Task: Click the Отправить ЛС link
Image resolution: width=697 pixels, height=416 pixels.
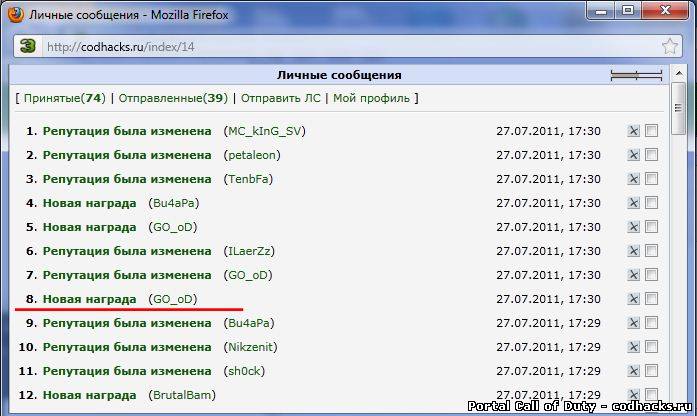Action: point(280,98)
